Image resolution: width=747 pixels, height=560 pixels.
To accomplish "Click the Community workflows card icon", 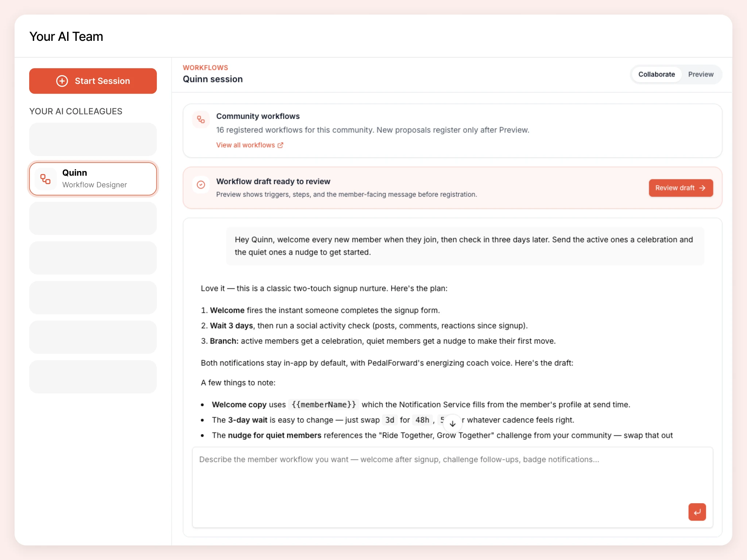I will [x=201, y=120].
